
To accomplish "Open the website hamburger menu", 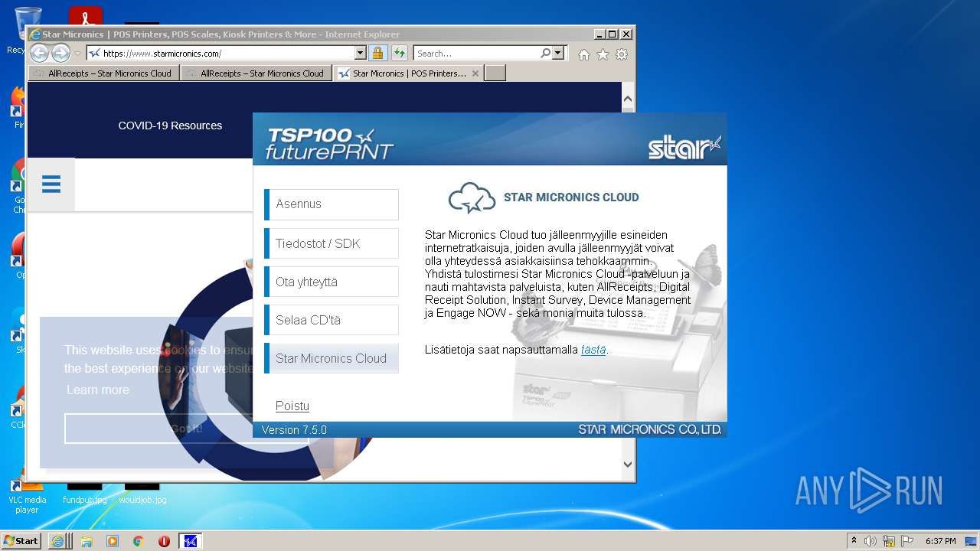I will click(51, 184).
